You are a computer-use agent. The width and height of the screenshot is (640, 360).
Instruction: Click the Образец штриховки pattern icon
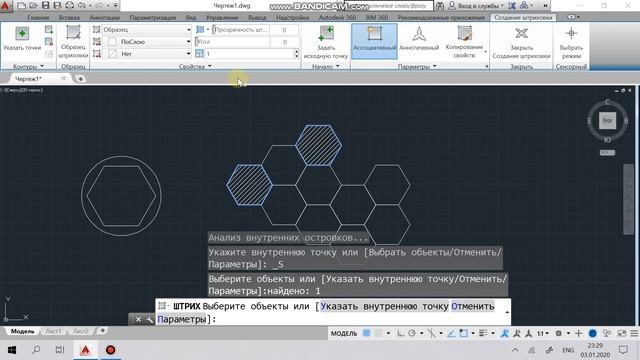[73, 33]
